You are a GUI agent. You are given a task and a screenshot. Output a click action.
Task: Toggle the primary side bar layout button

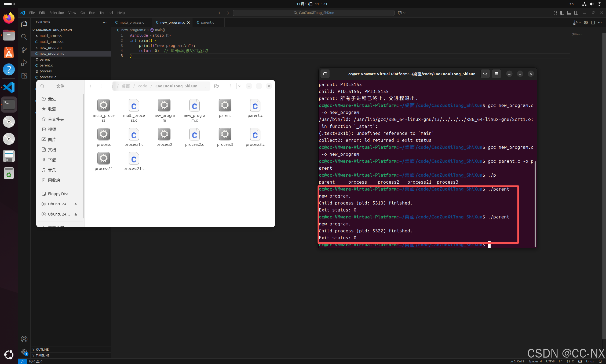pos(562,13)
